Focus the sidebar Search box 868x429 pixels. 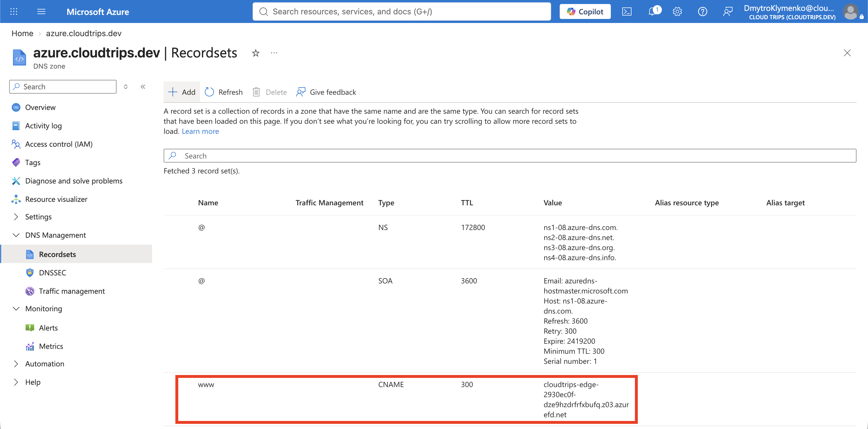[x=63, y=87]
